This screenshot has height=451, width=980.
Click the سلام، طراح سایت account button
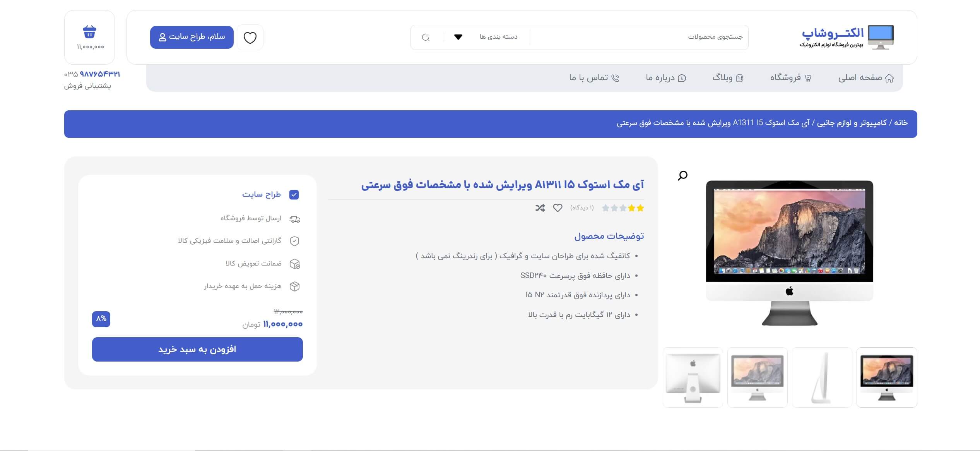[192, 37]
